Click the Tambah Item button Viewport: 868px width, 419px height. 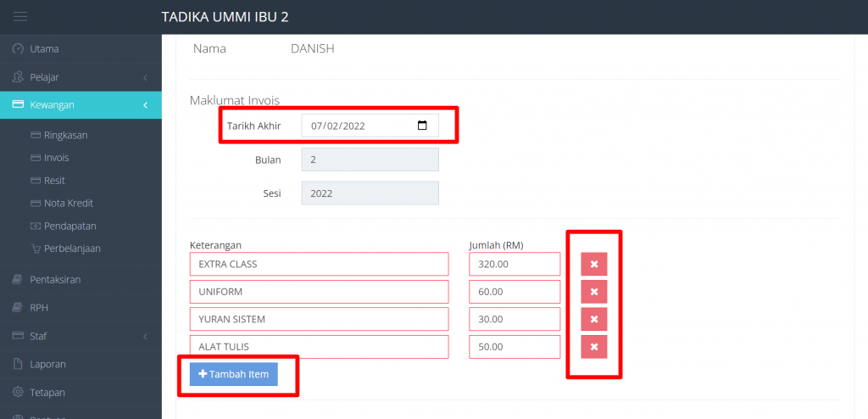pos(233,374)
